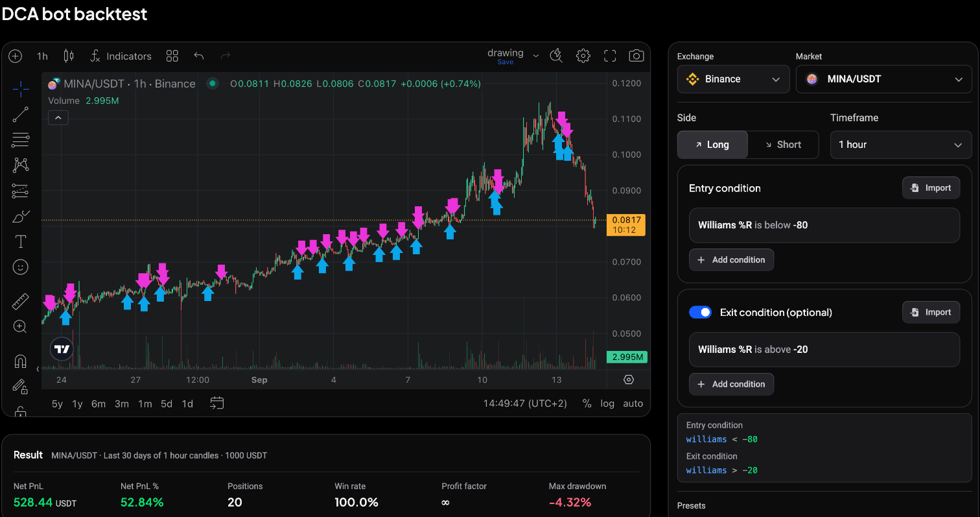Toggle the Exit condition switch off
The width and height of the screenshot is (980, 517).
point(700,313)
